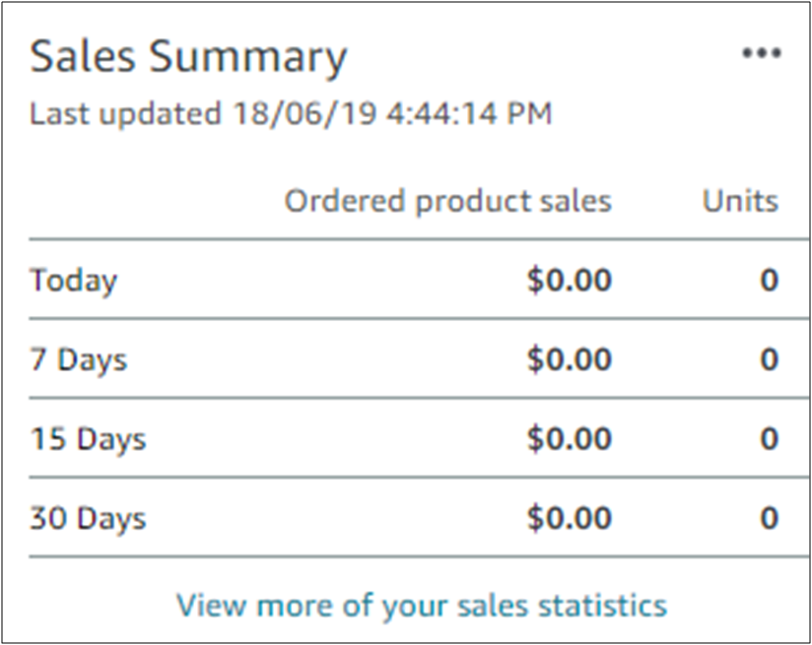This screenshot has width=812, height=645.
Task: Open View more of your sales statistics
Action: tap(422, 604)
